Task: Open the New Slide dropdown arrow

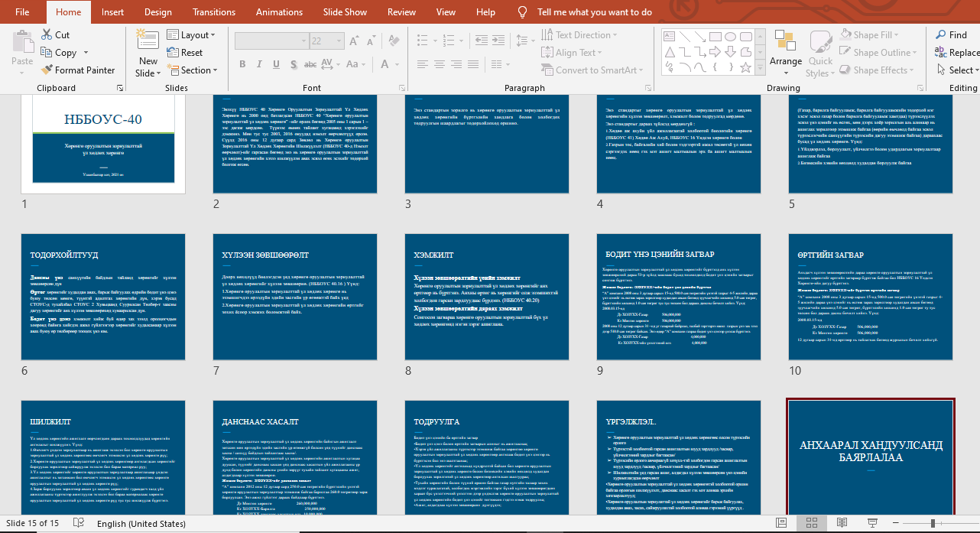Action: [x=148, y=73]
